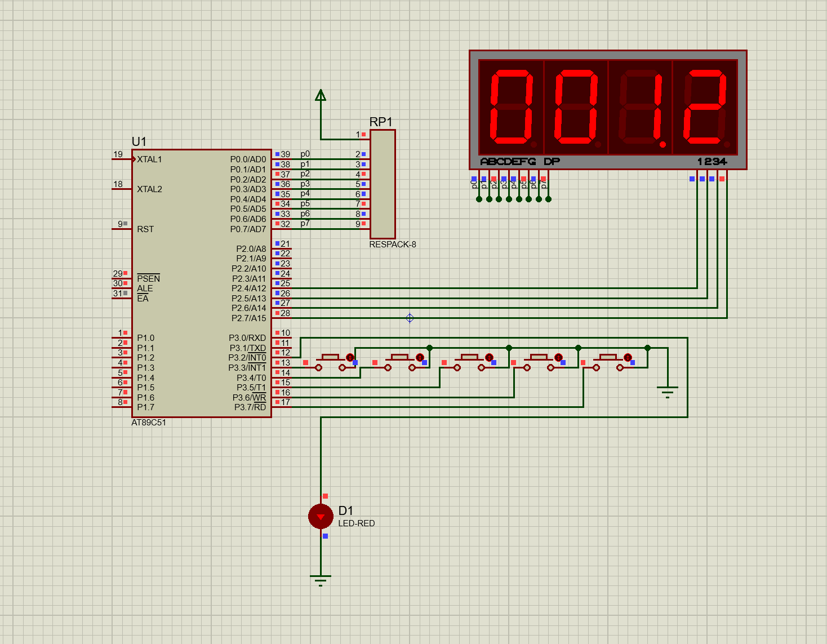Click the p0 wire label next to pin 39
The width and height of the screenshot is (827, 644).
tap(305, 154)
